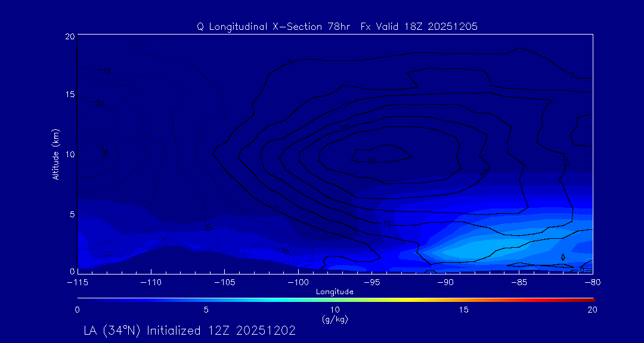Click the dashed "-20" contour label
This screenshot has height=343, width=644.
[98, 104]
